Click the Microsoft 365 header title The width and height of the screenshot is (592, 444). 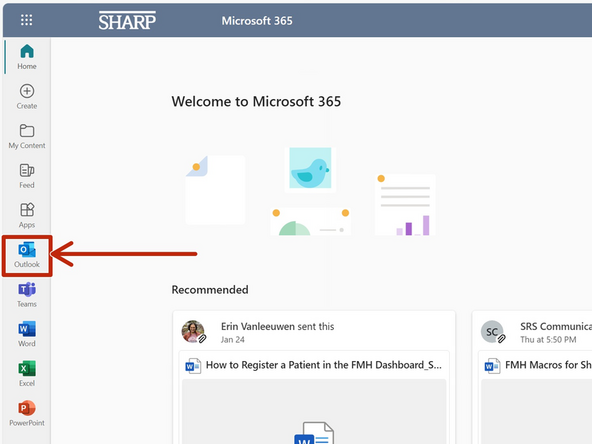[x=257, y=21]
